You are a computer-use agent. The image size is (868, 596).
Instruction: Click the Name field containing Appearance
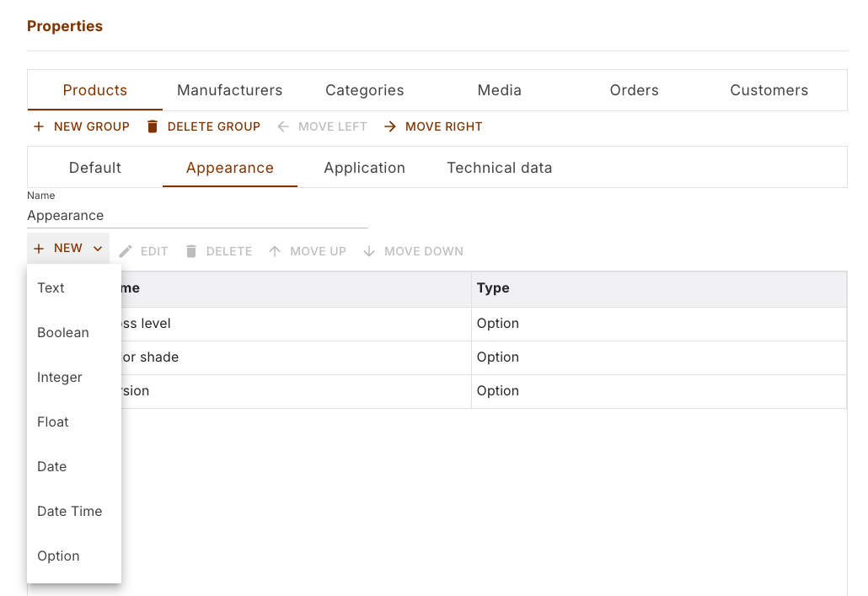[x=198, y=216]
